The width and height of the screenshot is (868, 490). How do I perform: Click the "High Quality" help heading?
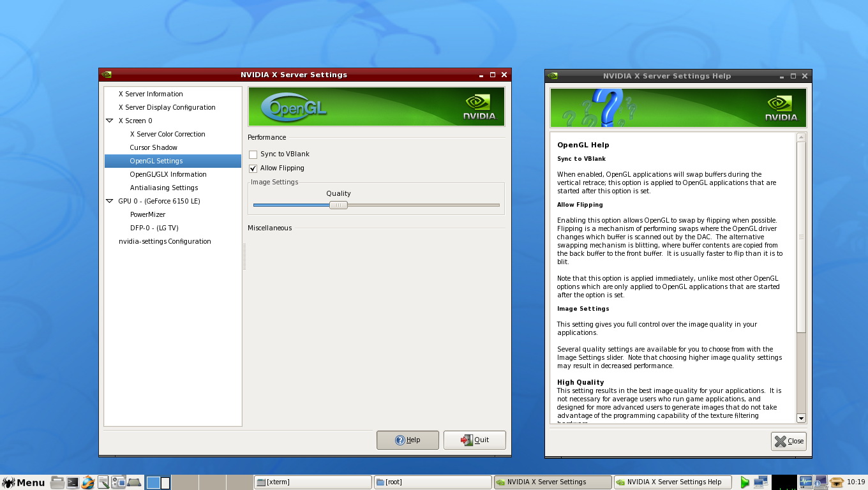580,382
